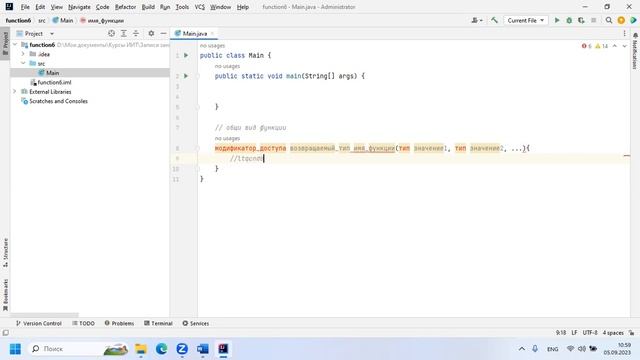Open Zoom app from taskbar

point(182,349)
